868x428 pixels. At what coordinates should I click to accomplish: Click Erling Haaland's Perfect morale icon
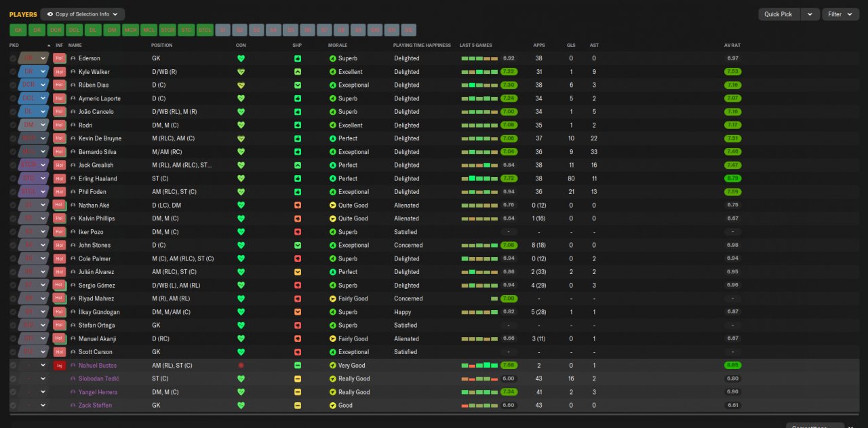(332, 178)
